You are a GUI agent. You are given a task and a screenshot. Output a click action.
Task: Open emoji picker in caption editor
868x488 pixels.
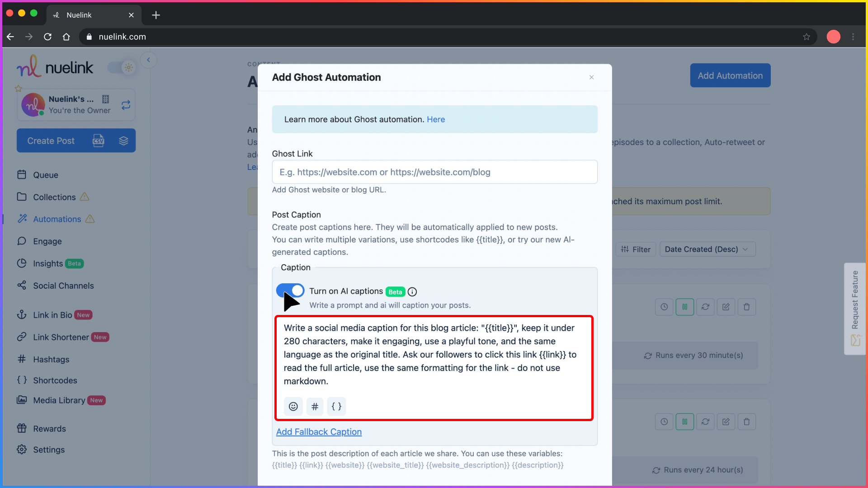293,406
